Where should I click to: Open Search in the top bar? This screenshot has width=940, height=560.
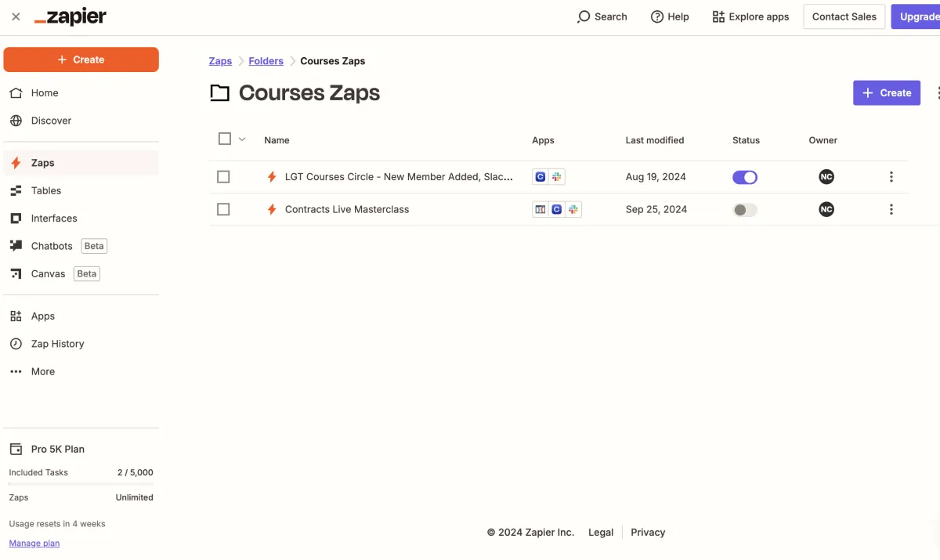coord(602,16)
